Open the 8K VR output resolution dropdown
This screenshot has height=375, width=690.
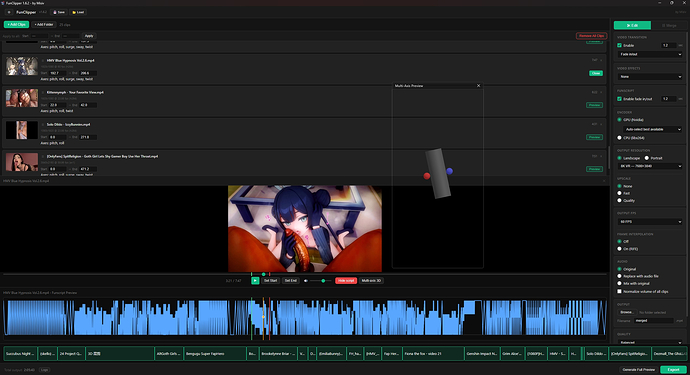click(x=650, y=166)
